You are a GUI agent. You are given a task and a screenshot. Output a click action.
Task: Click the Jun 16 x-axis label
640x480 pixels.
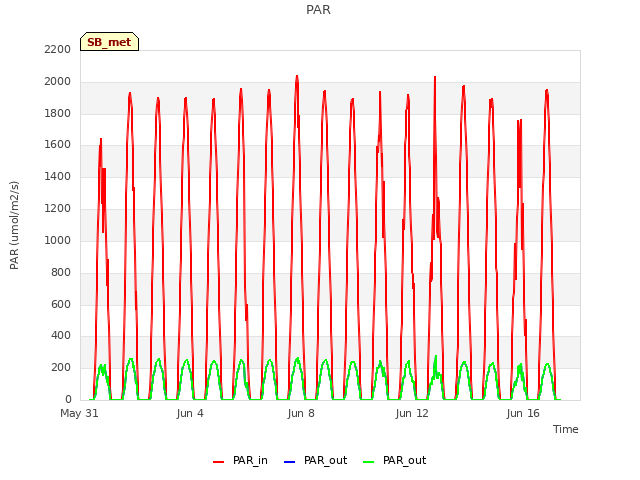[x=523, y=413]
